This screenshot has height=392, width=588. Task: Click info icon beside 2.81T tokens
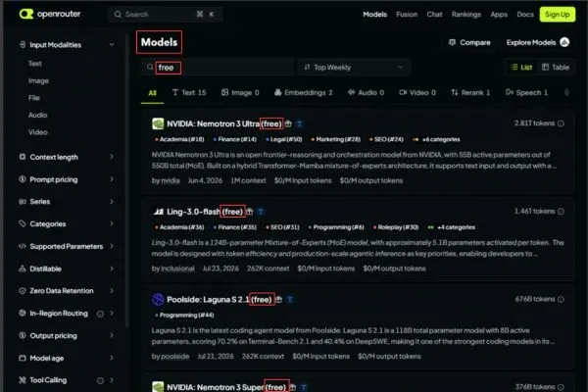[561, 123]
